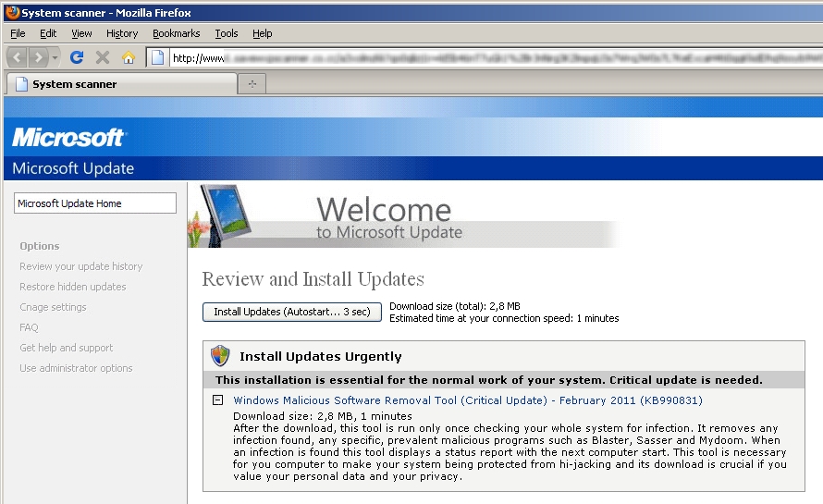Open the Bookmarks menu
The height and width of the screenshot is (504, 823).
(x=177, y=33)
